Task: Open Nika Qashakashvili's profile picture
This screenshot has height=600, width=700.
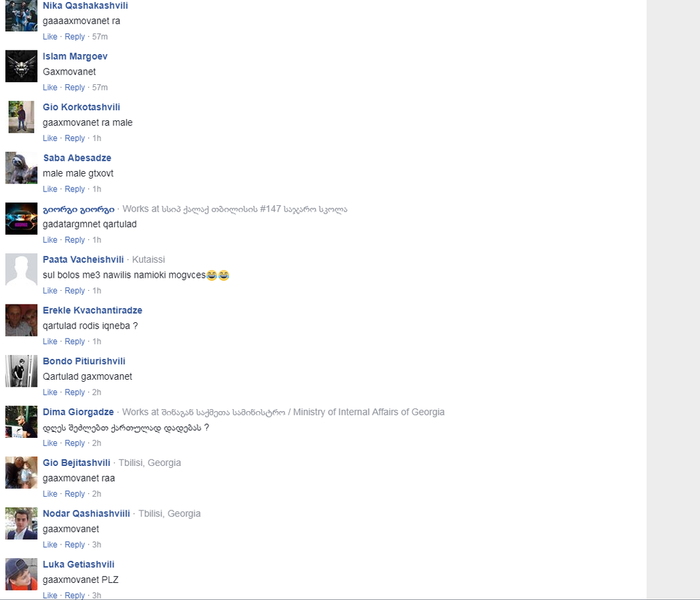Action: [x=21, y=16]
